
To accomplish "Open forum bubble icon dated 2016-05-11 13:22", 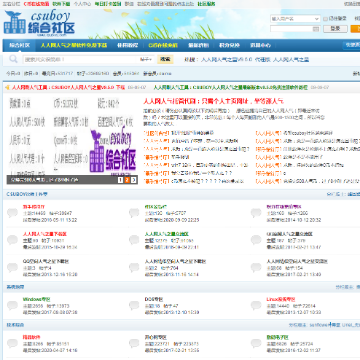I will pos(12,213).
